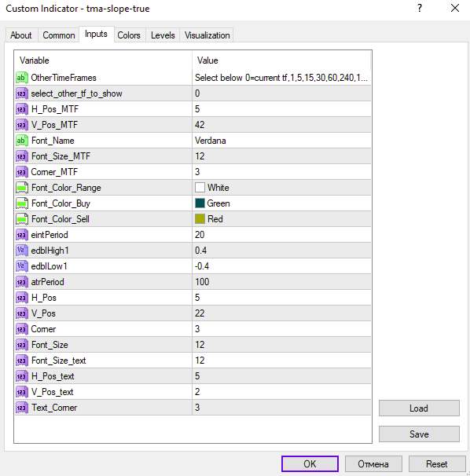Select the Green swatch for Font_Color_Buy
The height and width of the screenshot is (476, 470).
click(200, 203)
